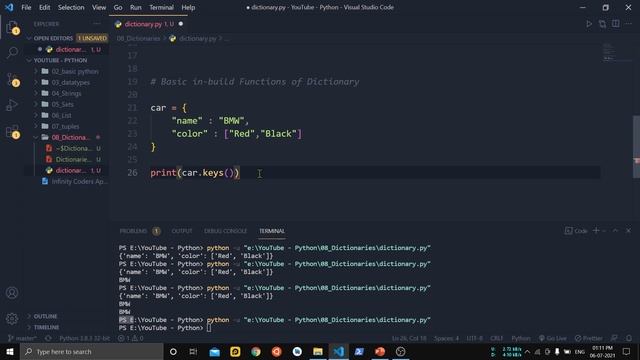Click the master branch indicator in status bar
This screenshot has height=360, width=640.
22,338
